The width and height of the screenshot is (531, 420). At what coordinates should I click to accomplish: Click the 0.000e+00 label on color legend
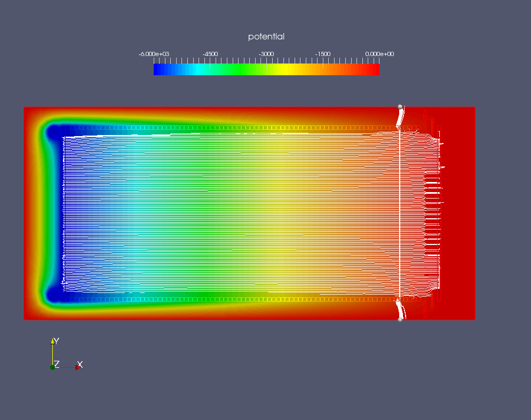[379, 54]
